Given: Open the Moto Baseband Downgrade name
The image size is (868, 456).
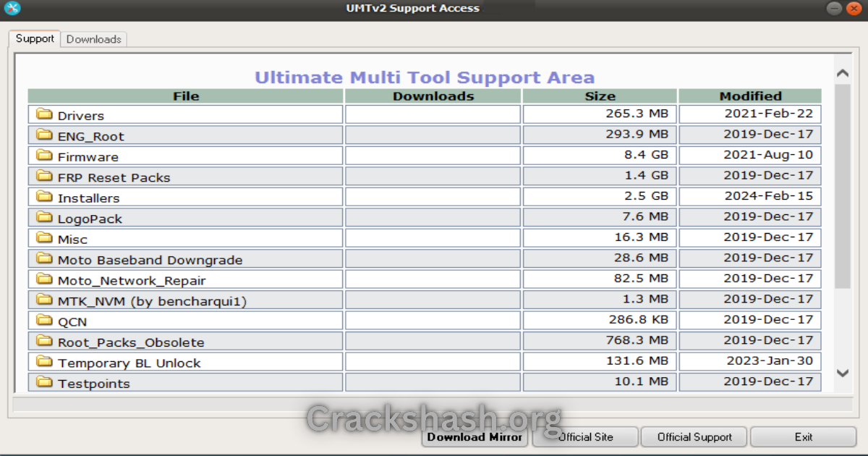Looking at the screenshot, I should pos(150,260).
